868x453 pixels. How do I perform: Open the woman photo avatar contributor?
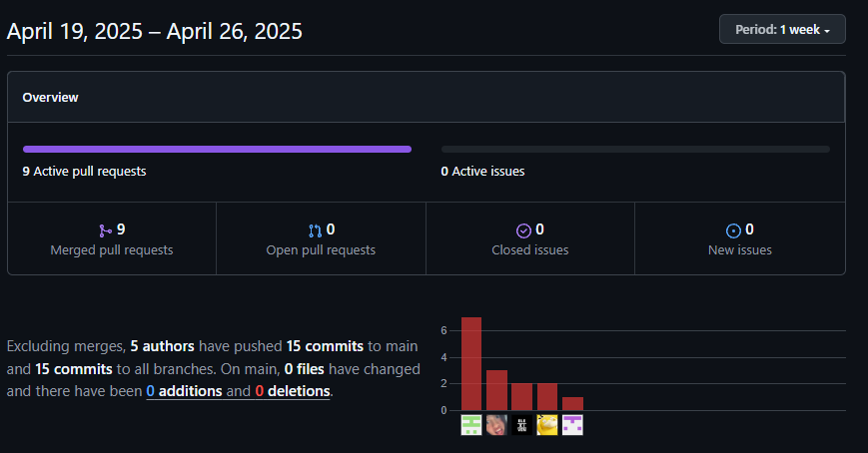pos(496,425)
